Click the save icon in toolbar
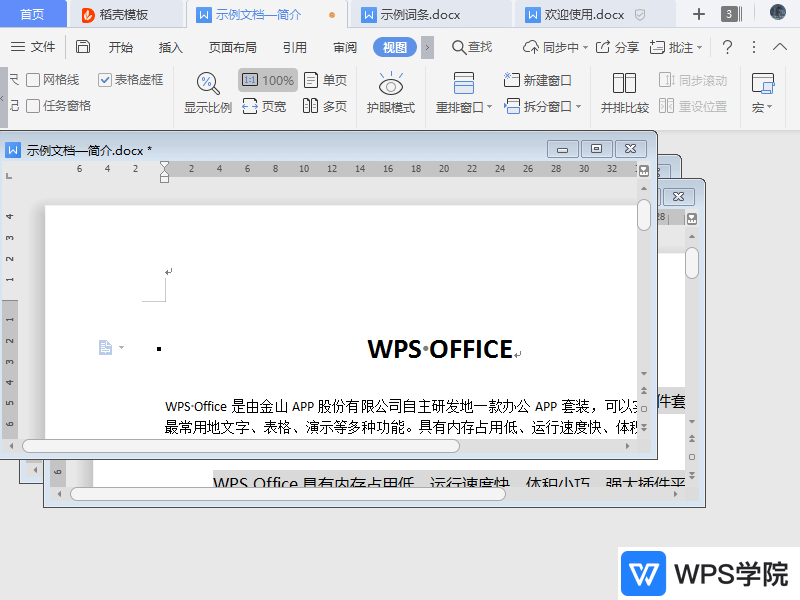 pyautogui.click(x=83, y=47)
